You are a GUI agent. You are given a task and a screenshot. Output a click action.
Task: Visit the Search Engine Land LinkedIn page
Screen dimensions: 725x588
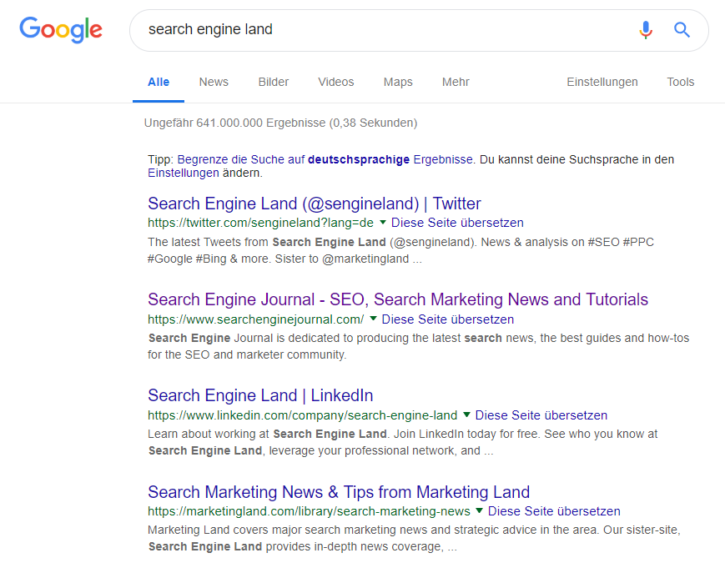click(x=259, y=395)
